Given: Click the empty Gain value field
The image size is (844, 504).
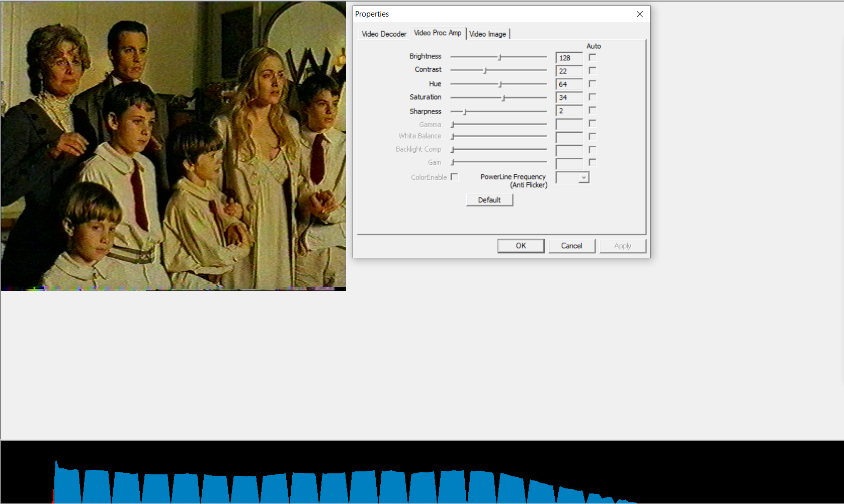Looking at the screenshot, I should (569, 163).
